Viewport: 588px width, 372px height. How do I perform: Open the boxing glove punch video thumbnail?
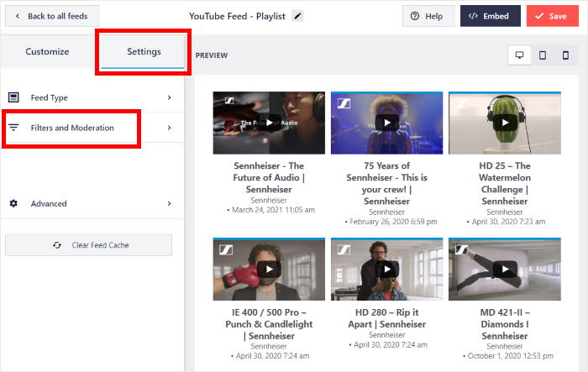pos(269,269)
